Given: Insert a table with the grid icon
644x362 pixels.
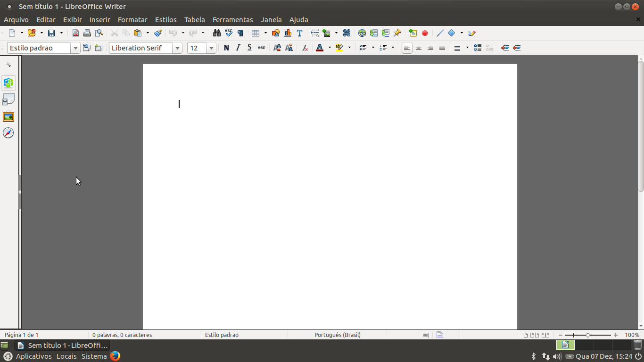Looking at the screenshot, I should [x=256, y=33].
